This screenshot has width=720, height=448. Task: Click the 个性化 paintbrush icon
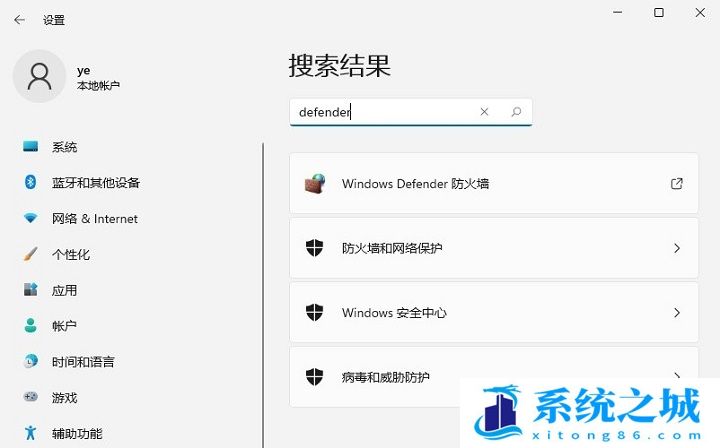coord(31,255)
